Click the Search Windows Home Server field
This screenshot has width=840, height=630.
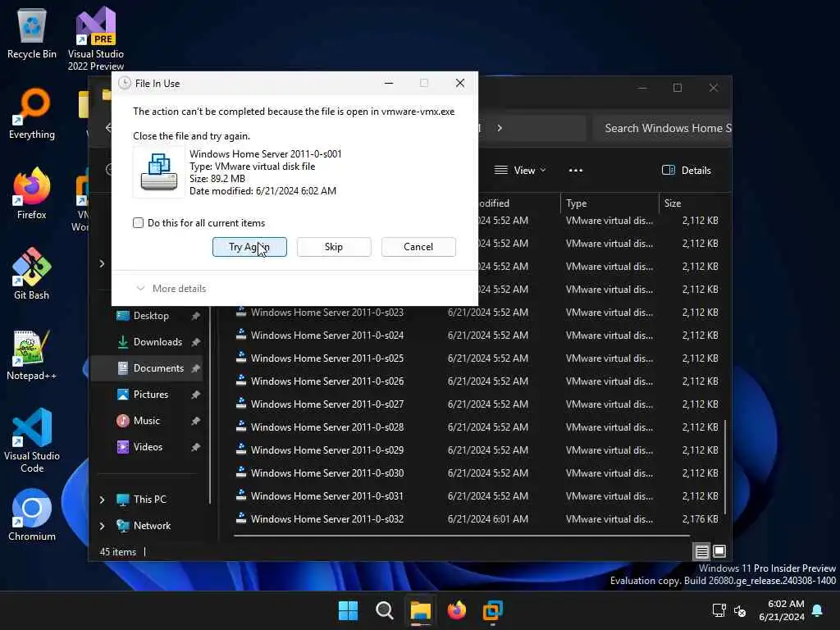662,128
